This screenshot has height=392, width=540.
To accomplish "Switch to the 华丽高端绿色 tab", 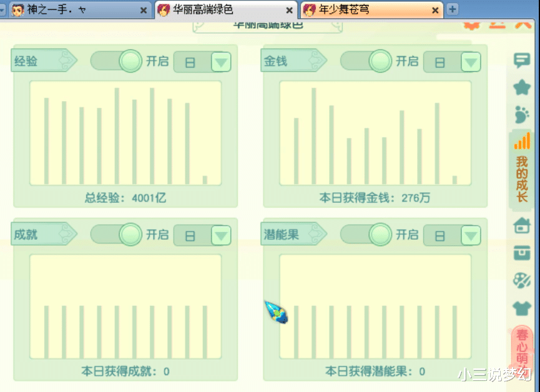I will point(226,10).
